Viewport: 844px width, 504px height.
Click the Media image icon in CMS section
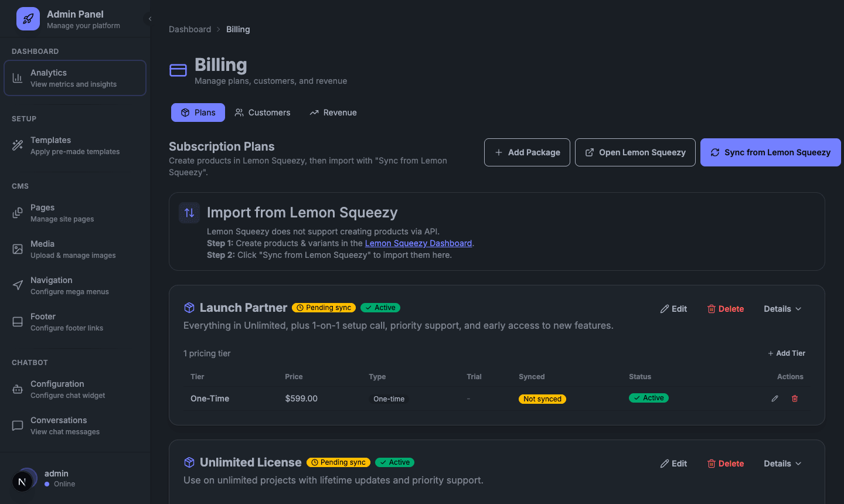(18, 248)
